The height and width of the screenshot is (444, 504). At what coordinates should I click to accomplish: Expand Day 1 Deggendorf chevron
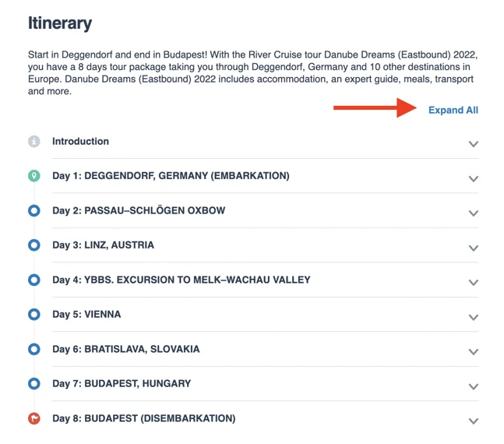pos(473,178)
